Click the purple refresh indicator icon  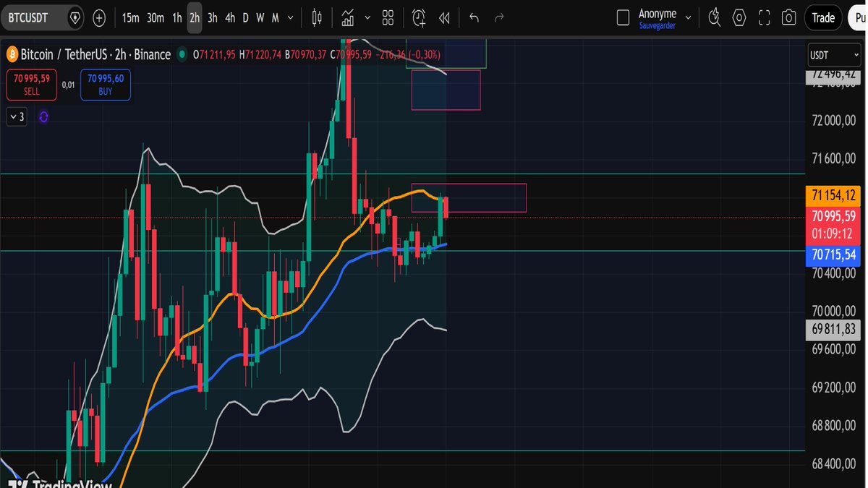point(43,116)
